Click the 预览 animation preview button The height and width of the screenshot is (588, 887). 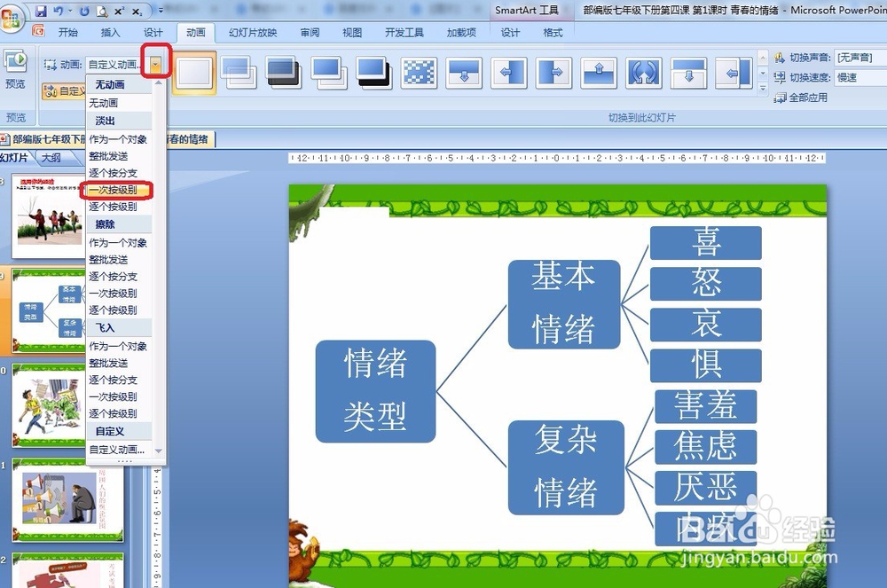pos(15,69)
